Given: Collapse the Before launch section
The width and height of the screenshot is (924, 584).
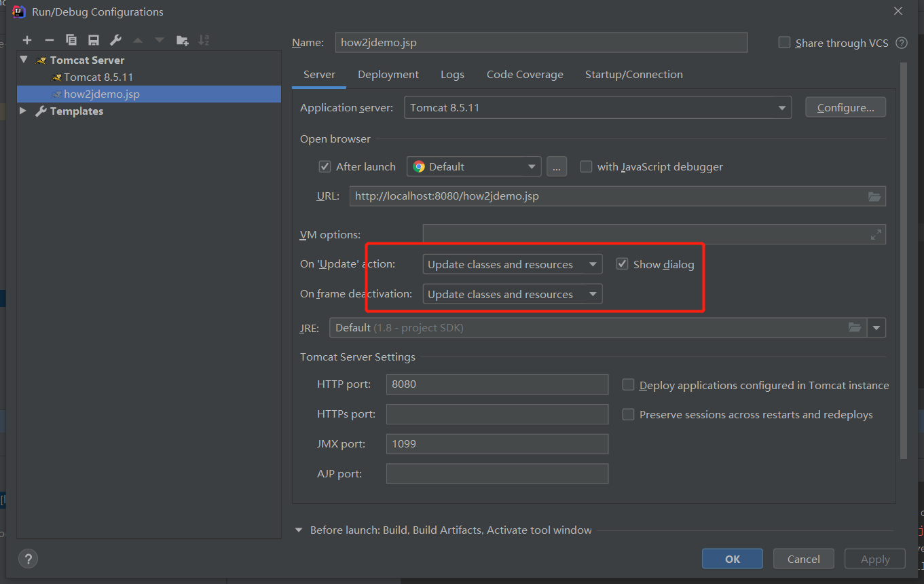Looking at the screenshot, I should pos(299,530).
